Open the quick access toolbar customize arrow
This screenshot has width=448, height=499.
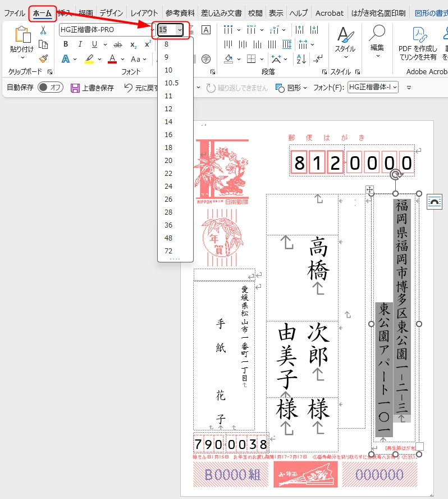(409, 88)
